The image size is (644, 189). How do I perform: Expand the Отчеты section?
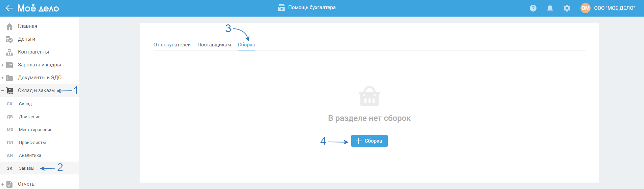coord(2,184)
